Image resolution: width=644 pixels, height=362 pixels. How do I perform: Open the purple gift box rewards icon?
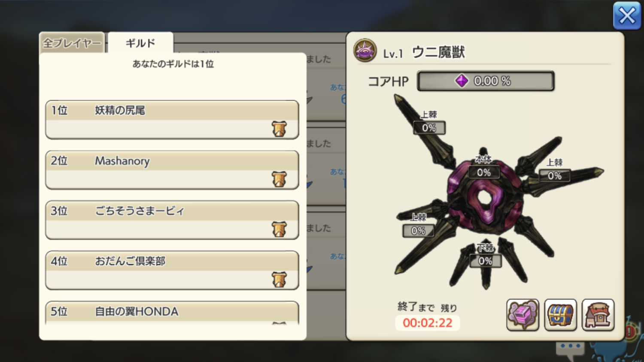point(522,315)
